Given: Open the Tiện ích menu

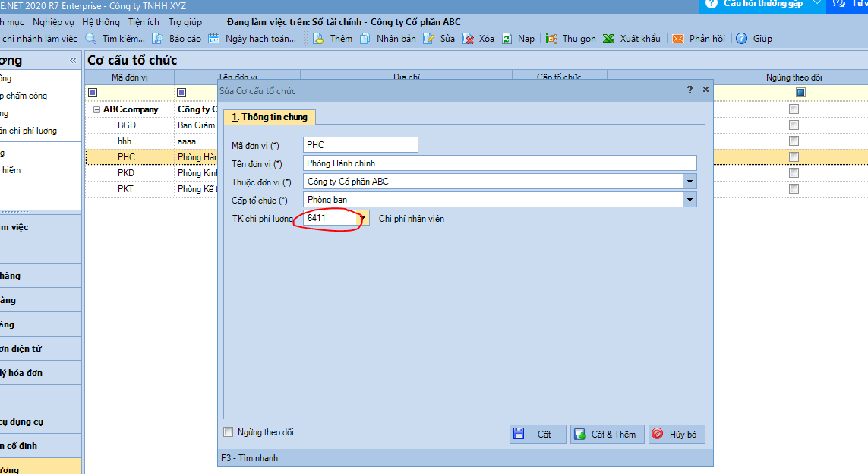Looking at the screenshot, I should [x=144, y=22].
